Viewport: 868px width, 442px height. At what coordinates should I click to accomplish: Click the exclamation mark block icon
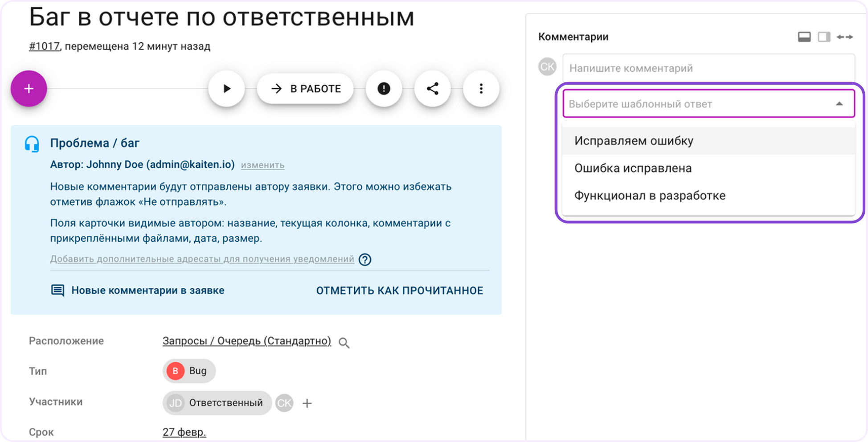[384, 89]
